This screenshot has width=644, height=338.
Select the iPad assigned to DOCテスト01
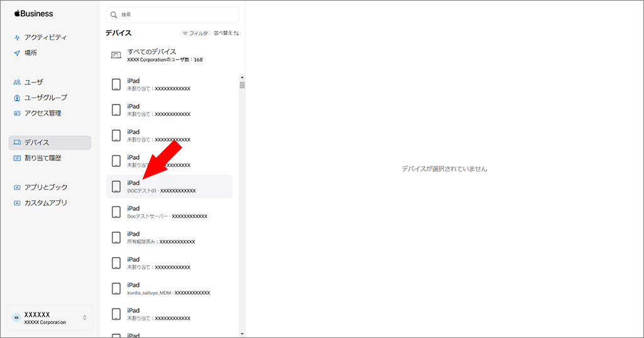point(169,187)
